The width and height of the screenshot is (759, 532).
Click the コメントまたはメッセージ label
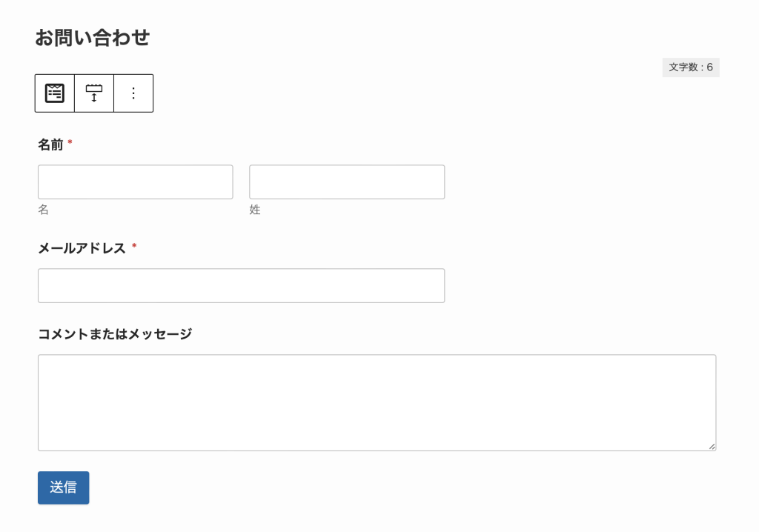115,334
